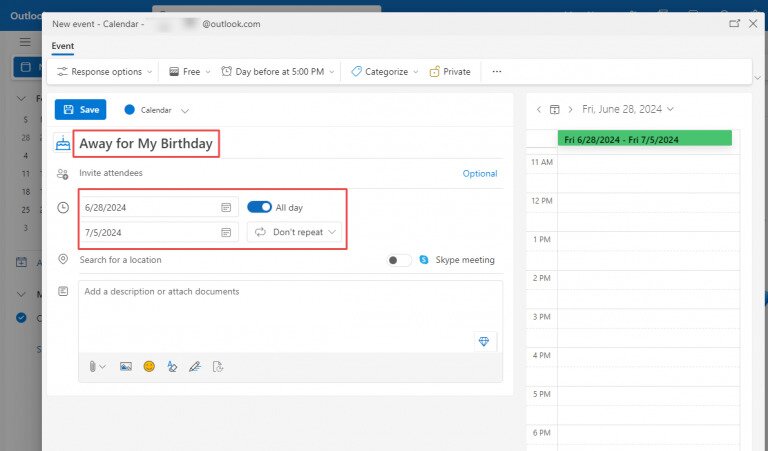Go to today using calendar icon in day preview
The width and height of the screenshot is (768, 451).
coord(554,109)
